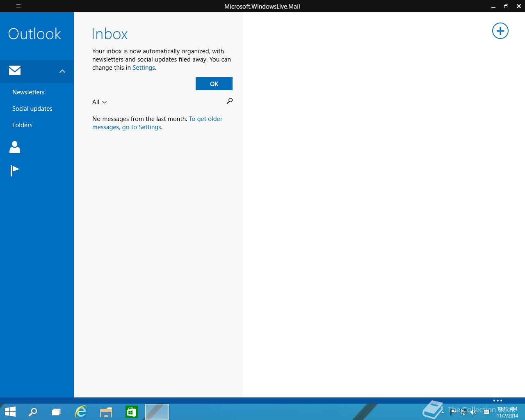This screenshot has width=525, height=420.
Task: Open the 'To get older messages' link
Action: [157, 123]
